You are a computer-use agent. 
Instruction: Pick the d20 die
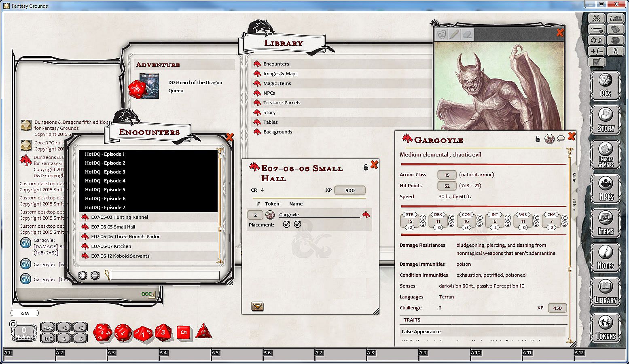click(103, 332)
